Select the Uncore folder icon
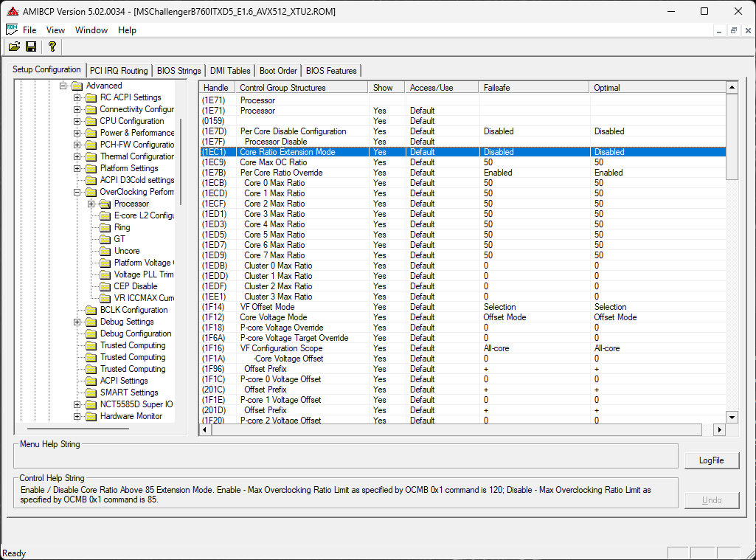 tap(105, 252)
